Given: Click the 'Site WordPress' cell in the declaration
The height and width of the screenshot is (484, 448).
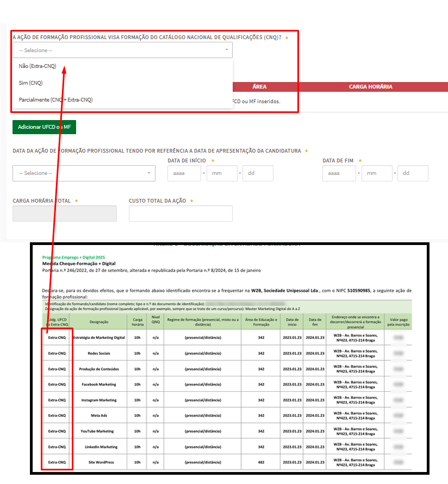Looking at the screenshot, I should [99, 462].
